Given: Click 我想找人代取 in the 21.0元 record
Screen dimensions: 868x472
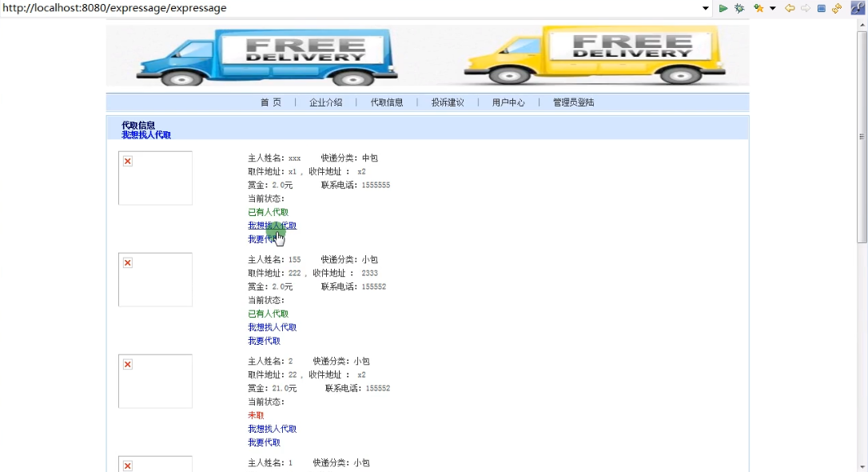Looking at the screenshot, I should [x=273, y=429].
